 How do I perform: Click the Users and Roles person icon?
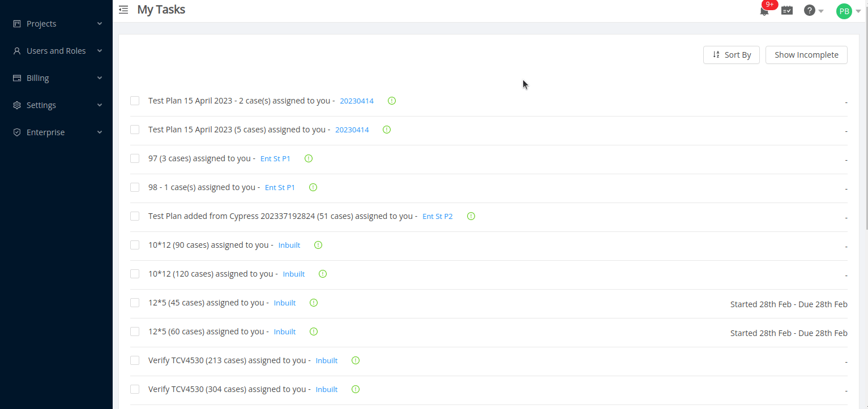point(17,51)
